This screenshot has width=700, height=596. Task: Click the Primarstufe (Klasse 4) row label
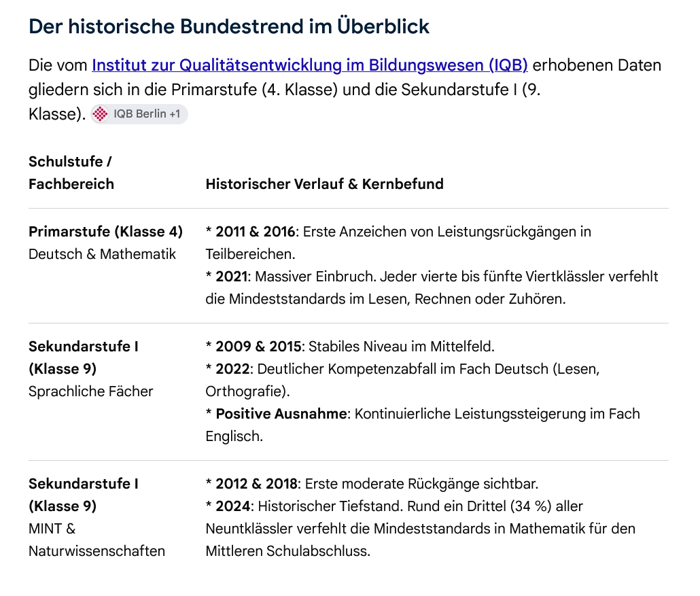click(106, 232)
